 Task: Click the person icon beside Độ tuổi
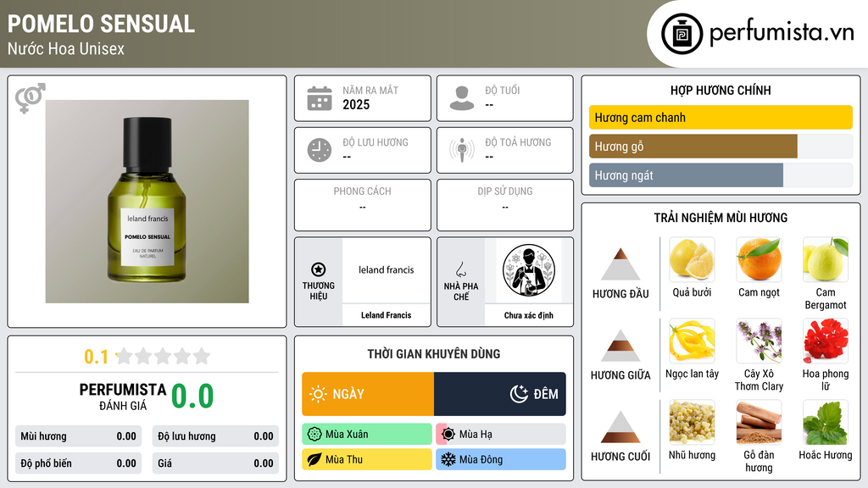point(462,98)
